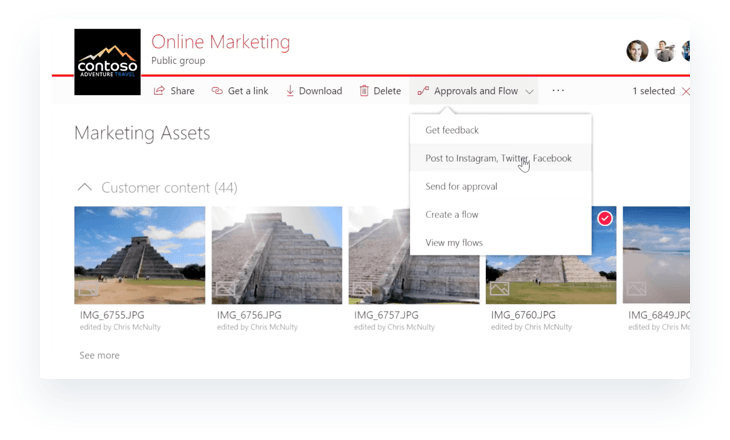Click the Download arrow icon

point(290,91)
